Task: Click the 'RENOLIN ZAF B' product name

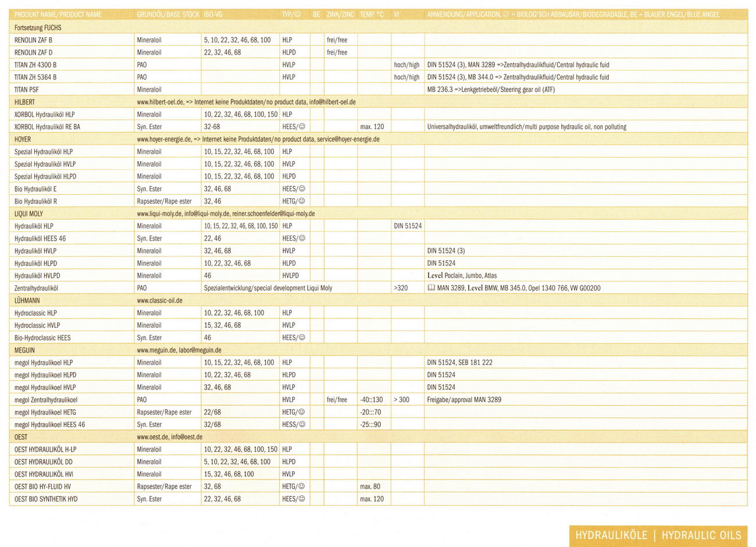Action: (x=33, y=40)
